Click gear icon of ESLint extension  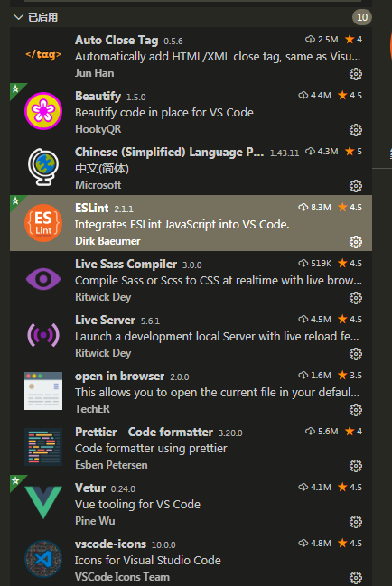pos(355,242)
